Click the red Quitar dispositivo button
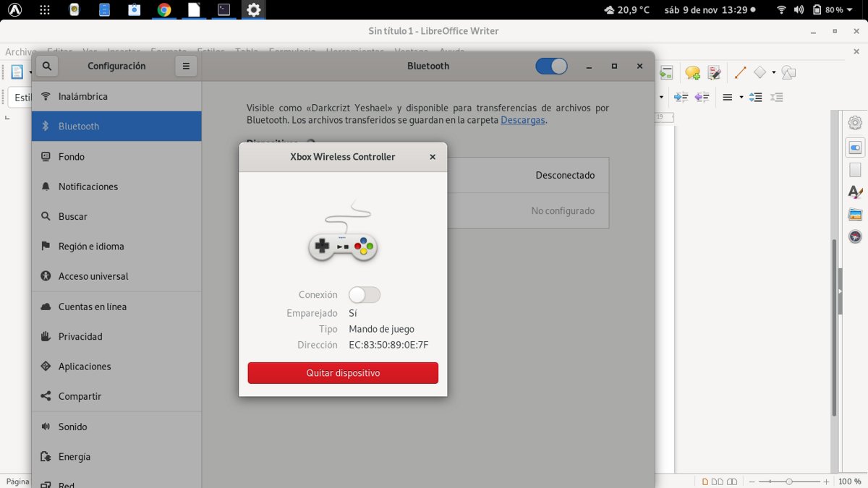Viewport: 868px width, 488px height. [x=343, y=373]
